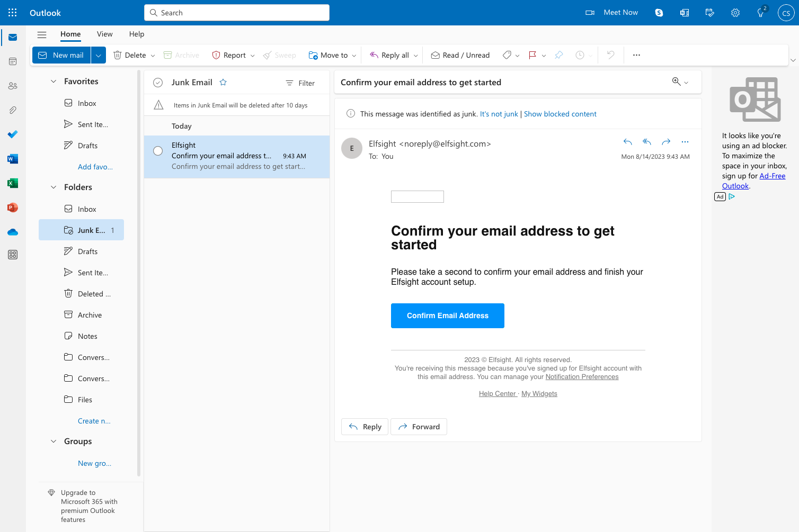Click Meet Now in header
Viewport: 799px width, 532px height.
tap(612, 13)
